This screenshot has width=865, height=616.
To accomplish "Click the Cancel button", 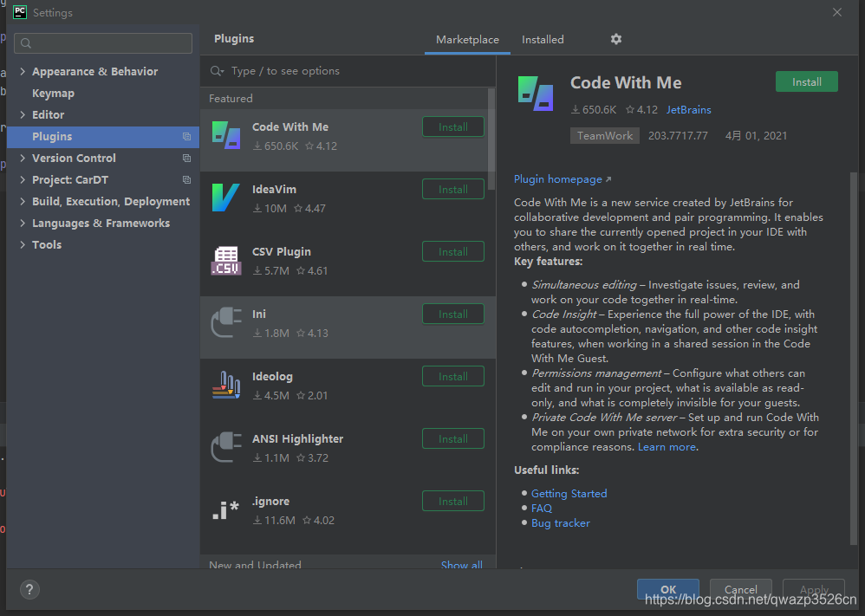I will (740, 589).
